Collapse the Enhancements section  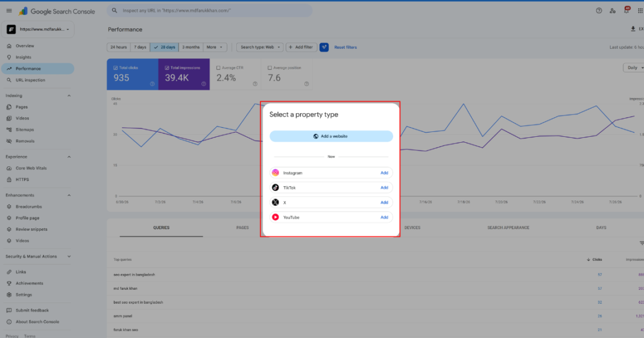click(69, 195)
